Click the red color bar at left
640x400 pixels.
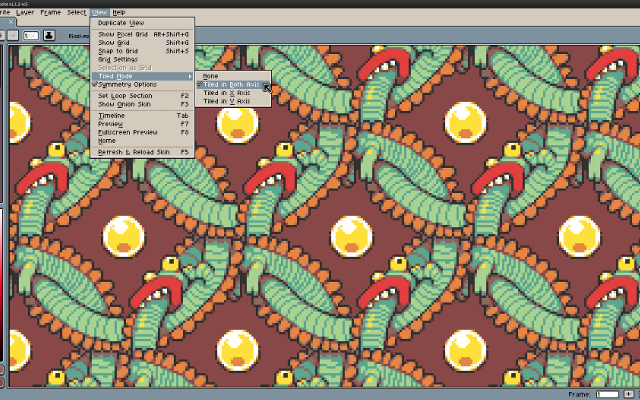(1, 286)
